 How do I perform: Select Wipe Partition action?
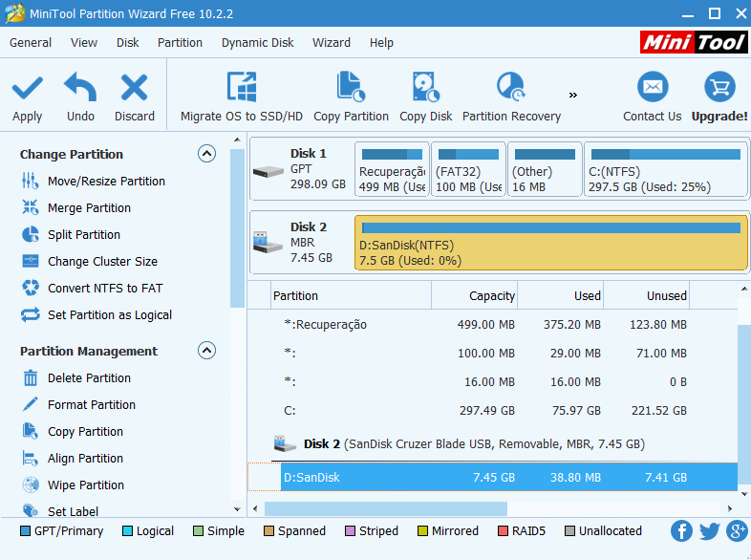73,485
